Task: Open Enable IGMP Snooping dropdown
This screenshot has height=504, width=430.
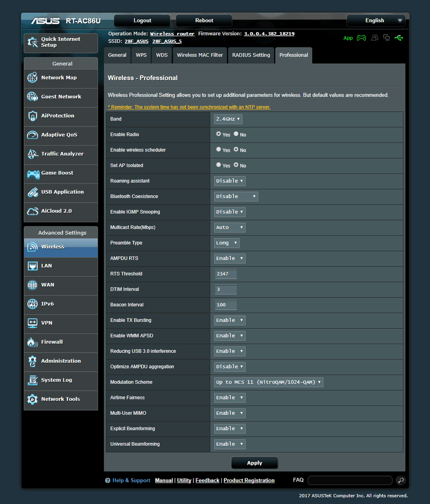Action: [x=230, y=212]
